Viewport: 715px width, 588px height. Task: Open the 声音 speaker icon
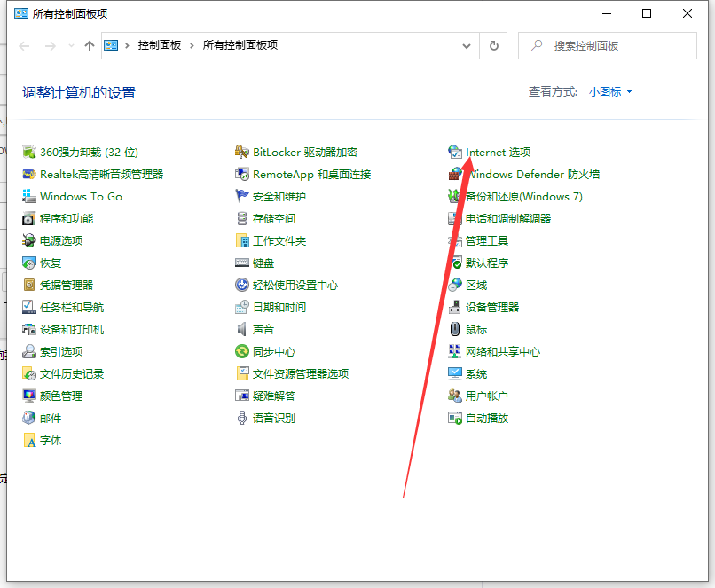[242, 330]
